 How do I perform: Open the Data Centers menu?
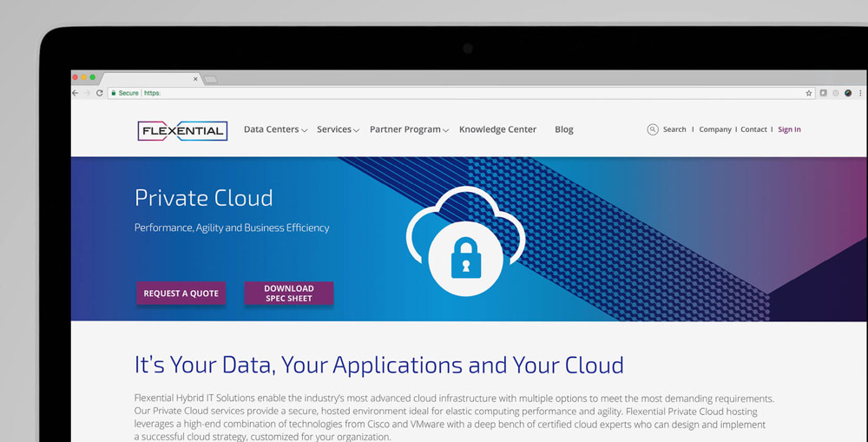coord(271,129)
